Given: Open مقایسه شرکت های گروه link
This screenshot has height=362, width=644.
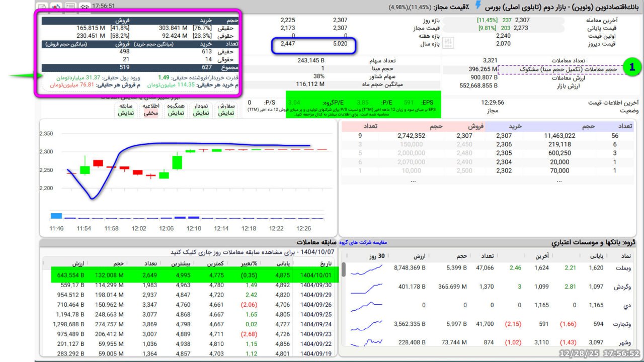Looking at the screenshot, I should 363,243.
